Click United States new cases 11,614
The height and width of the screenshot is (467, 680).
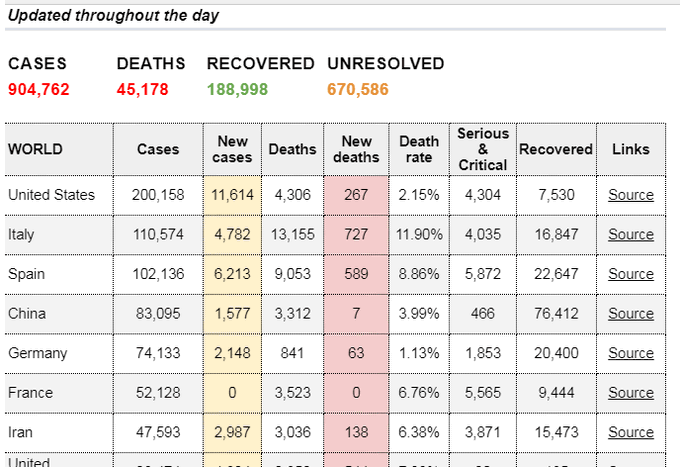coord(232,195)
